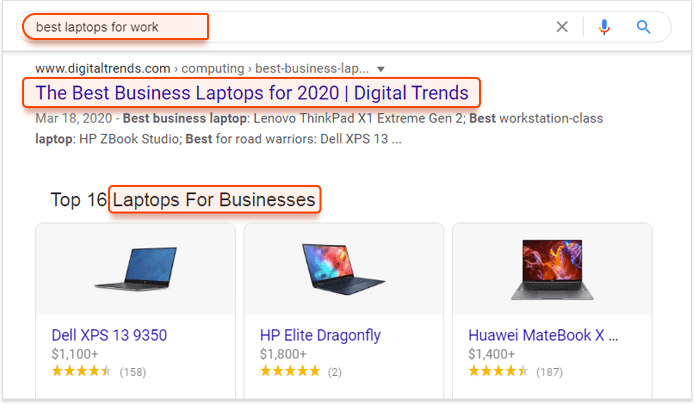694x404 pixels.
Task: Click the www.digitaltrends.com breadcrumb URL
Action: coord(103,69)
